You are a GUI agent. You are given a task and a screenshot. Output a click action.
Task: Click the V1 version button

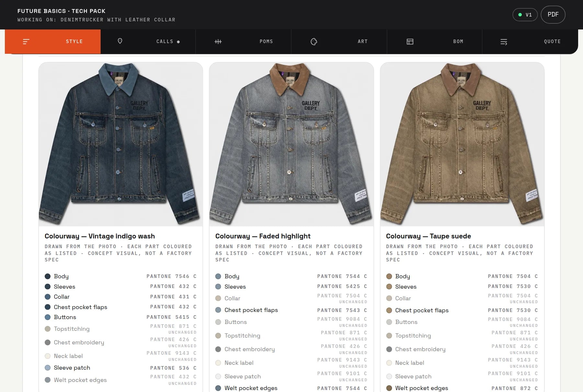(x=525, y=15)
